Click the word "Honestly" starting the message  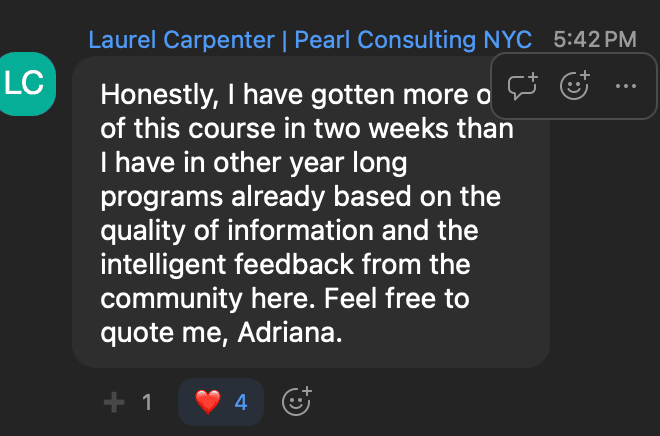tap(148, 94)
